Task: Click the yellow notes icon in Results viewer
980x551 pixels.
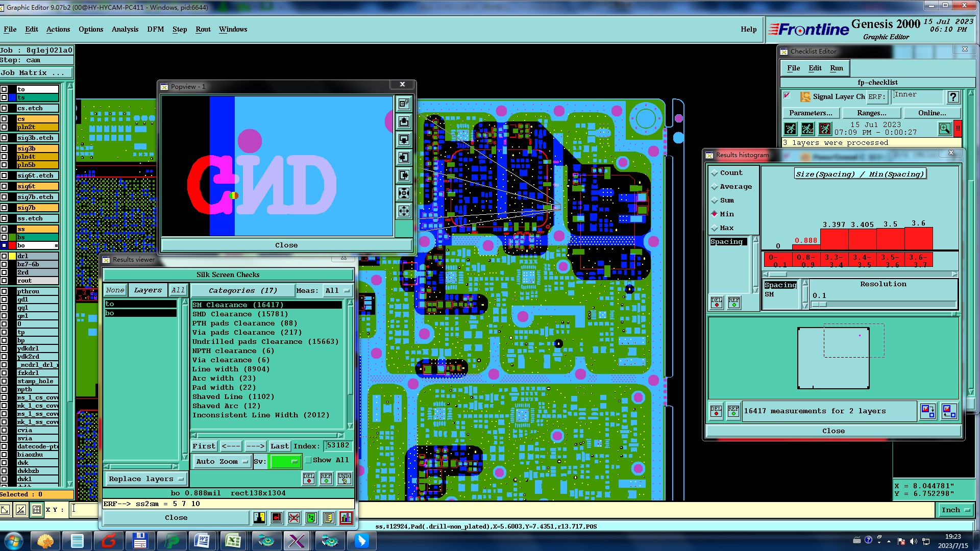Action: [329, 518]
